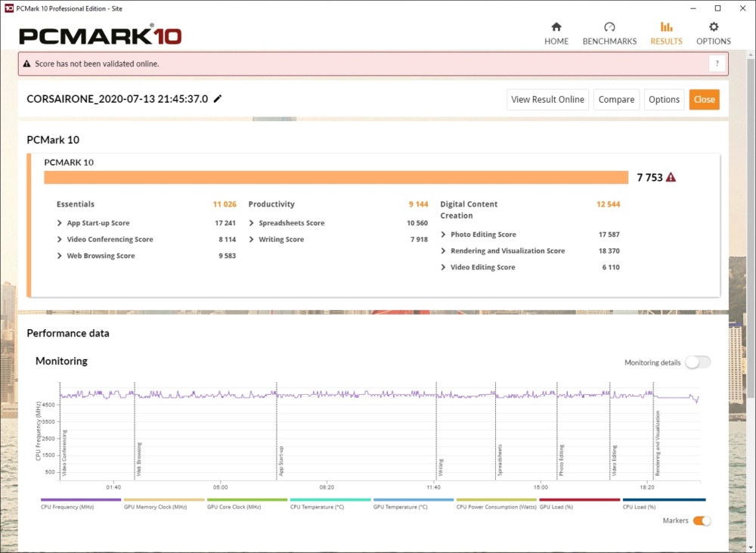Open Benchmarks via speedometer icon

point(609,26)
